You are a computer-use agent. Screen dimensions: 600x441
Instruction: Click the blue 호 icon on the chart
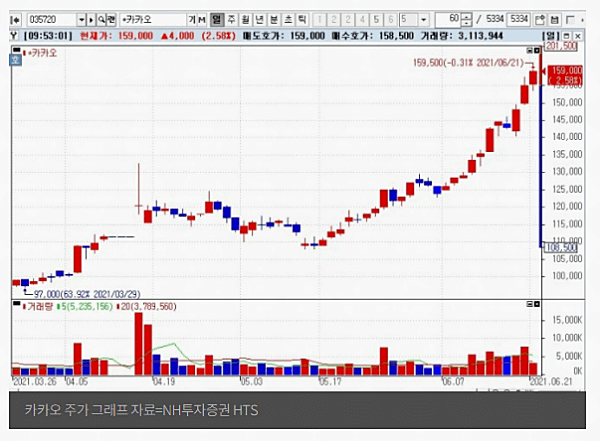pos(15,60)
